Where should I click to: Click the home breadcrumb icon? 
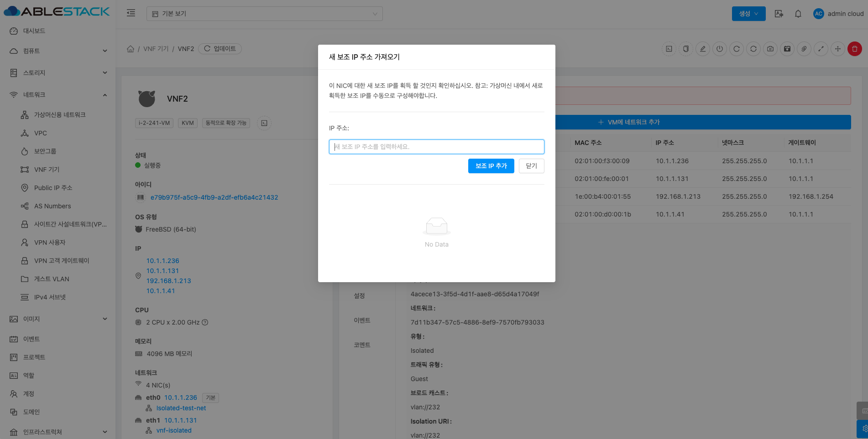(131, 49)
